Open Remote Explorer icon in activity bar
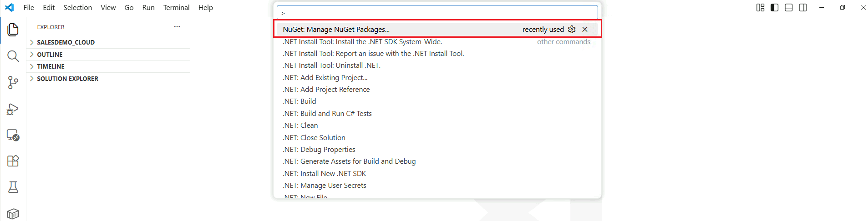Screen dimensions: 868x221 pos(13,135)
